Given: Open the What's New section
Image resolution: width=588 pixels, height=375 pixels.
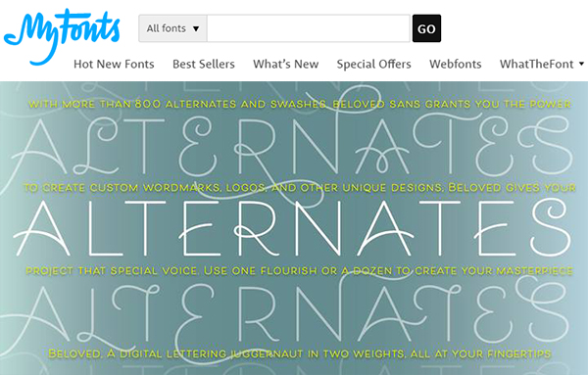Looking at the screenshot, I should point(286,64).
